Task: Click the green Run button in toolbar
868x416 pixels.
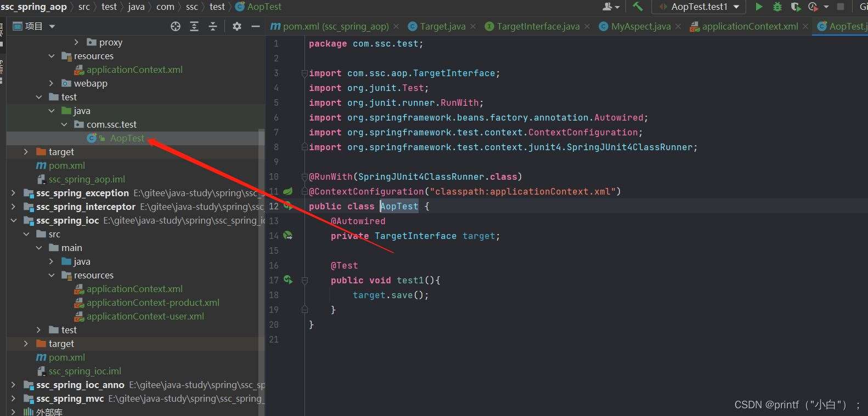Action: (x=759, y=7)
